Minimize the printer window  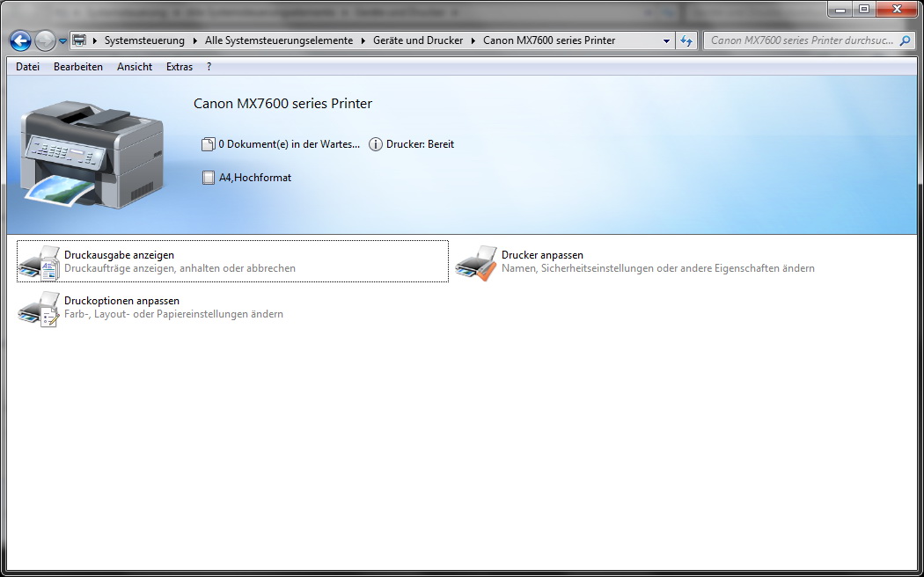[840, 9]
